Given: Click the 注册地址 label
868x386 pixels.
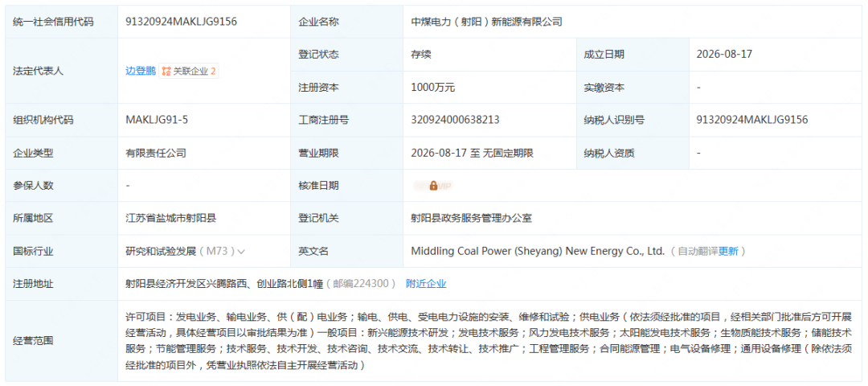Looking at the screenshot, I should pos(33,284).
